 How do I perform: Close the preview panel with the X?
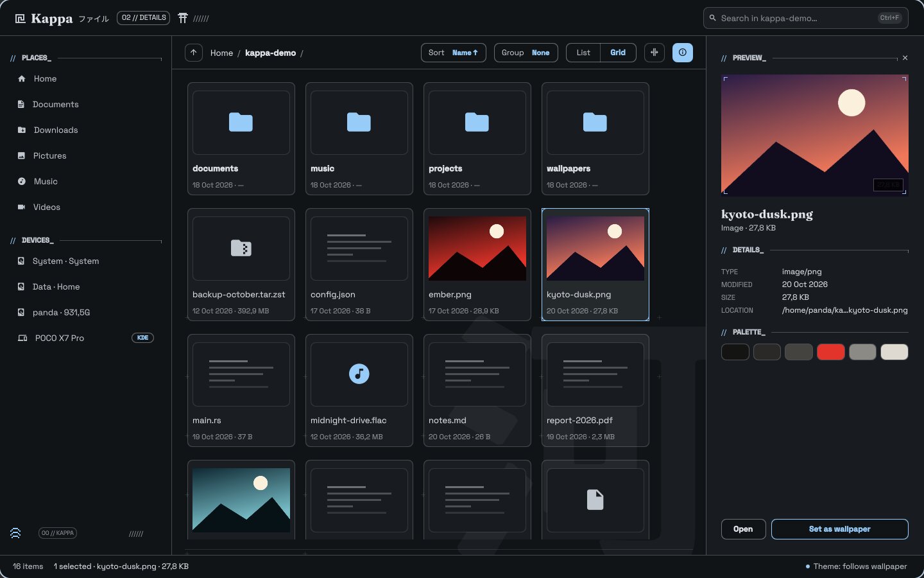[905, 58]
